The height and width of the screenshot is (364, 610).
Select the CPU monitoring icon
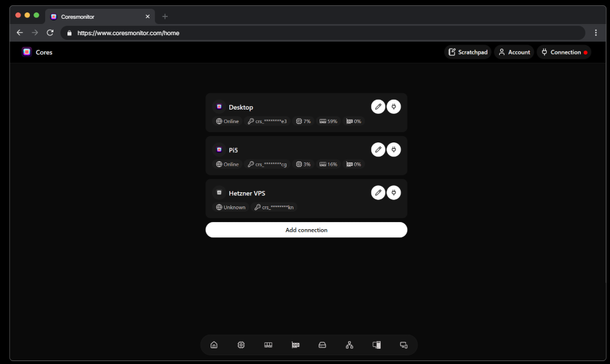241,345
